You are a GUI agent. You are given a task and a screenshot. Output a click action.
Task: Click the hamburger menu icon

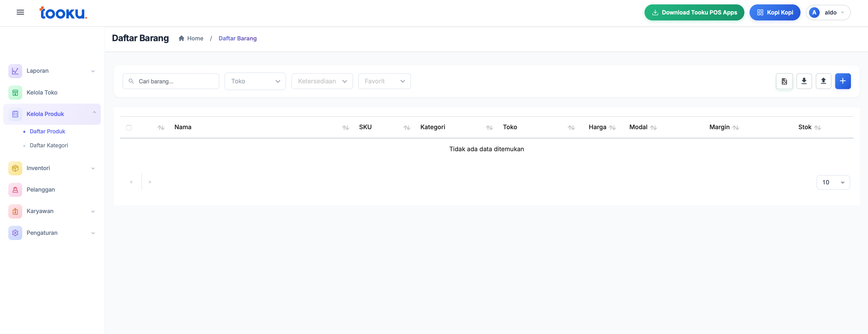(20, 12)
